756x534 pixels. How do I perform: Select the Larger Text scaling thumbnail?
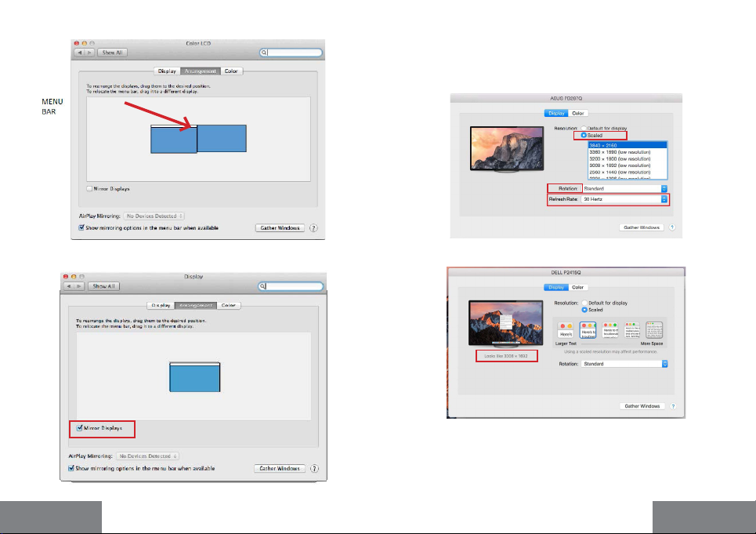tap(566, 332)
